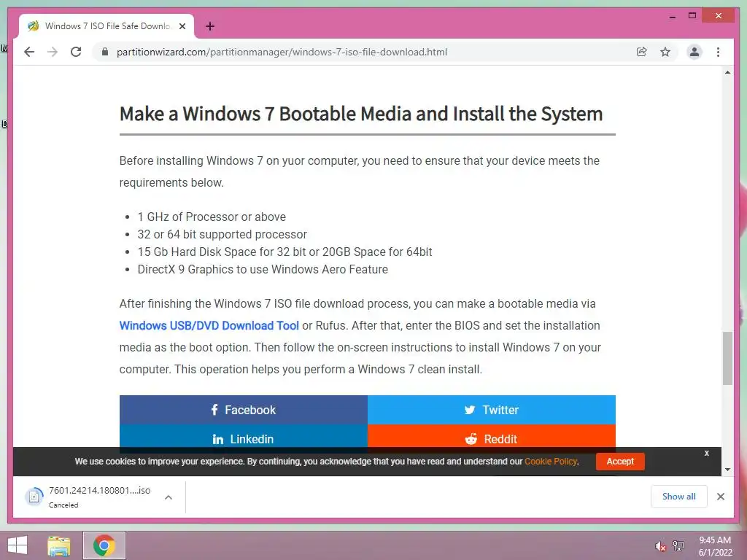Open the Cookie Policy link
This screenshot has height=560, width=747.
(x=551, y=462)
